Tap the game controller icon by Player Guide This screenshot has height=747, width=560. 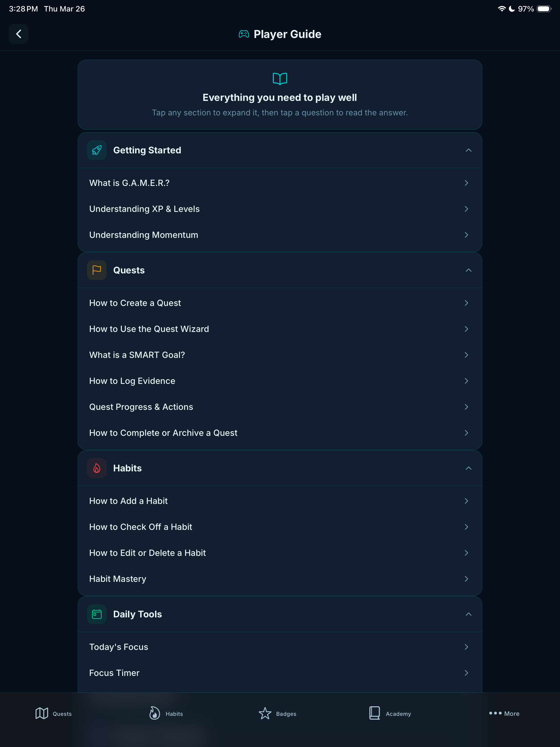tap(244, 34)
